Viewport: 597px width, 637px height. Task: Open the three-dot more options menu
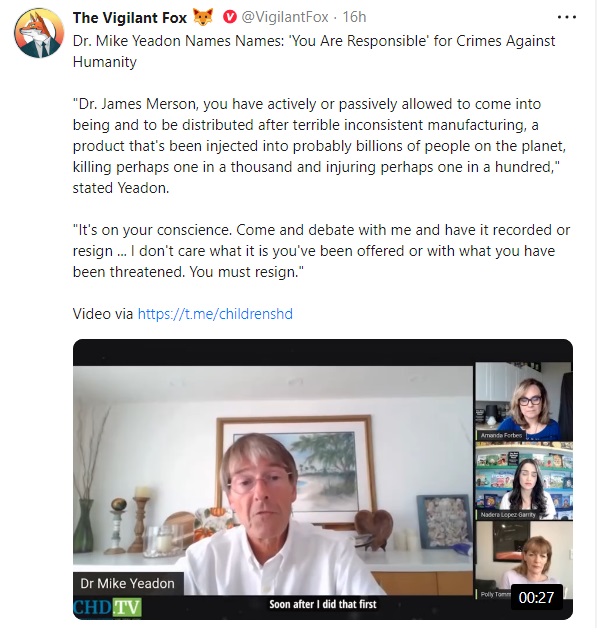click(x=567, y=17)
